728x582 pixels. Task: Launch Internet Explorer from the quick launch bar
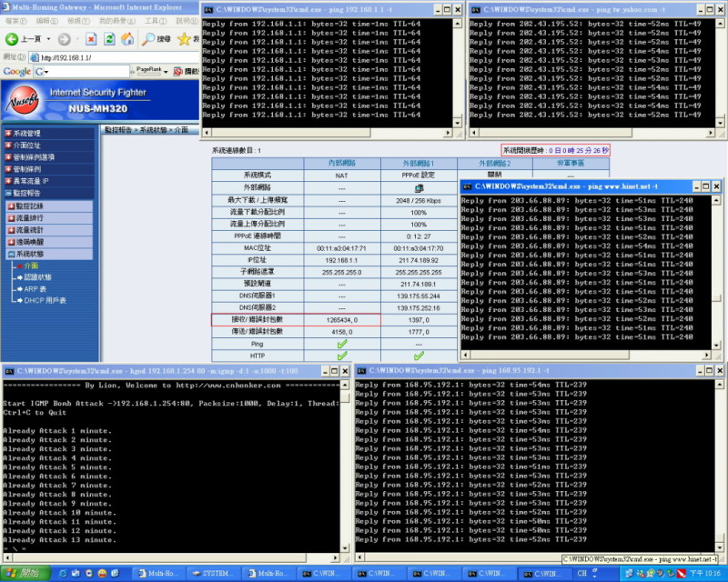(63, 573)
